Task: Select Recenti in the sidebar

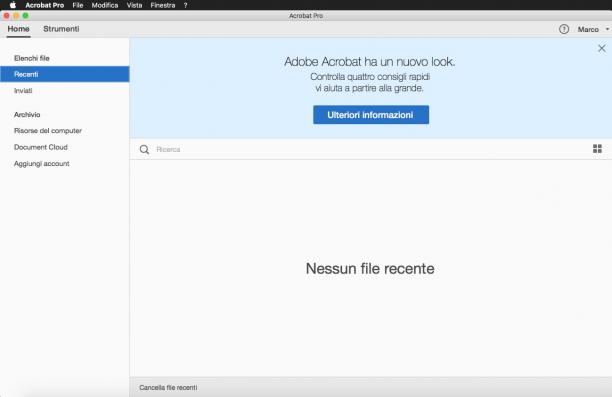Action: (65, 74)
